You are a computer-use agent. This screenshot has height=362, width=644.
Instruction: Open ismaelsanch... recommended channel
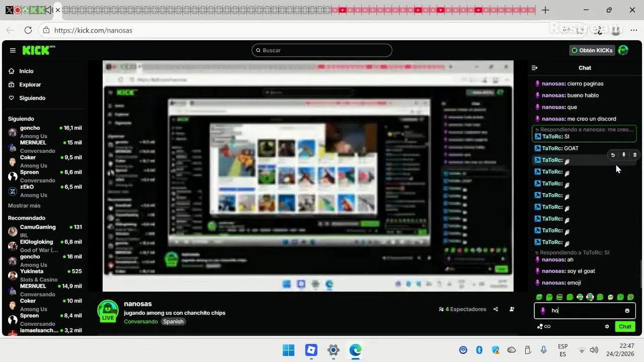(x=45, y=332)
